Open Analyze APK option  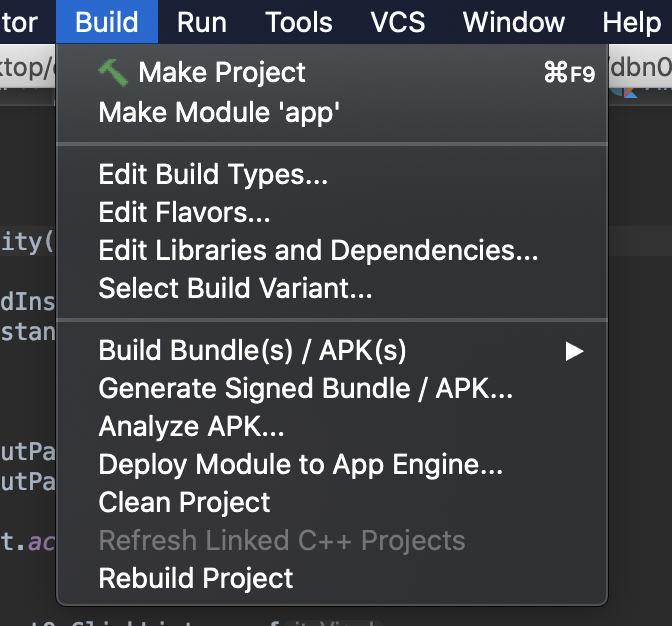point(191,427)
